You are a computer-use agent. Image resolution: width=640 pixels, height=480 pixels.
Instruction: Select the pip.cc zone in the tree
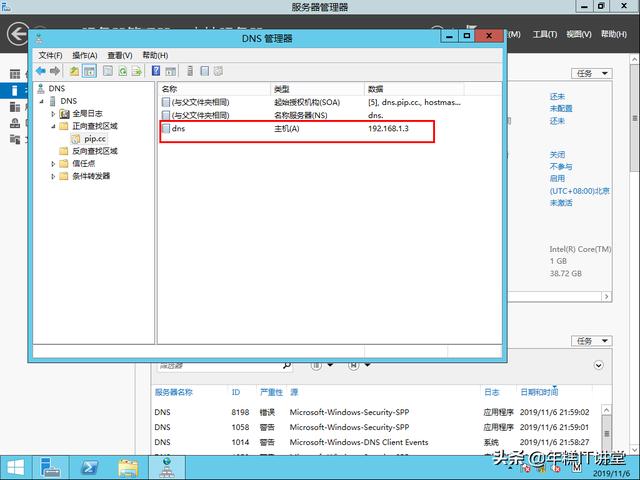(x=95, y=139)
